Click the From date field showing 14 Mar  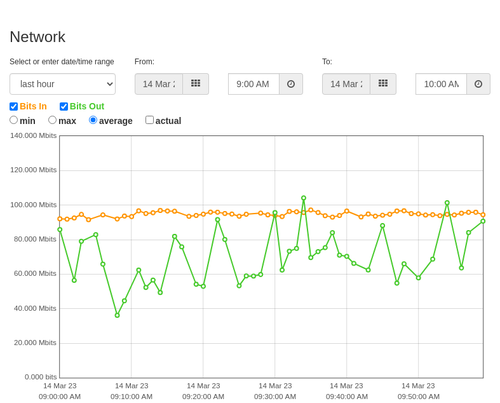tap(159, 84)
